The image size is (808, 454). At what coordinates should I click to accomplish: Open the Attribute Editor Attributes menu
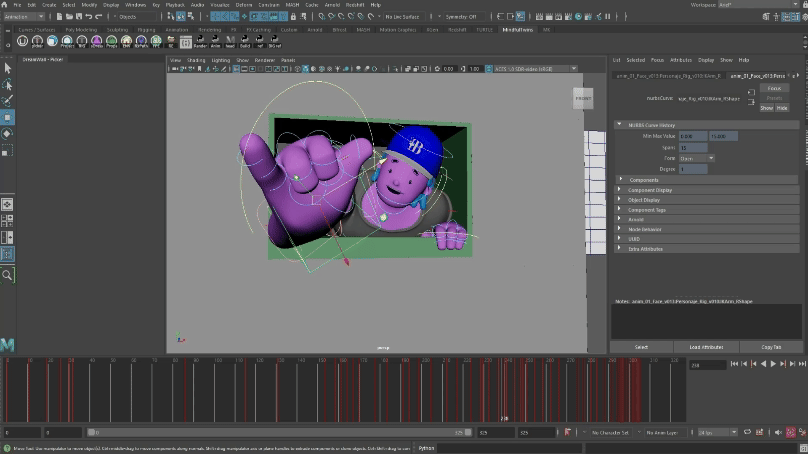point(681,60)
